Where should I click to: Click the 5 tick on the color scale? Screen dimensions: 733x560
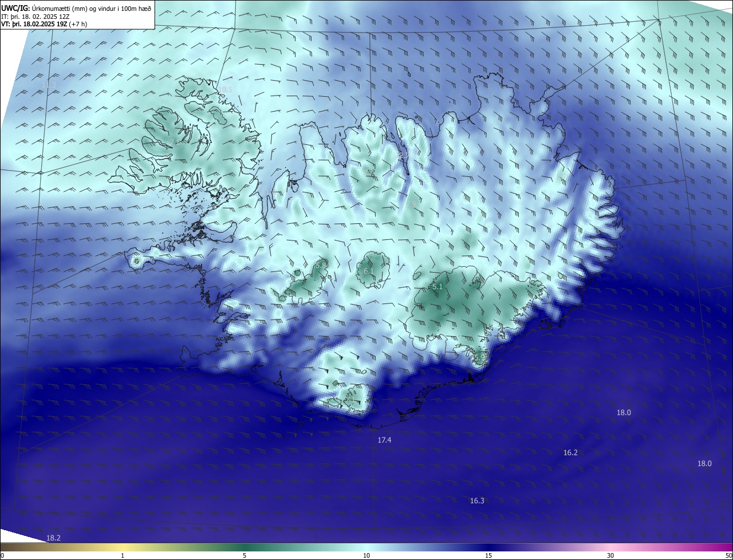[245, 555]
